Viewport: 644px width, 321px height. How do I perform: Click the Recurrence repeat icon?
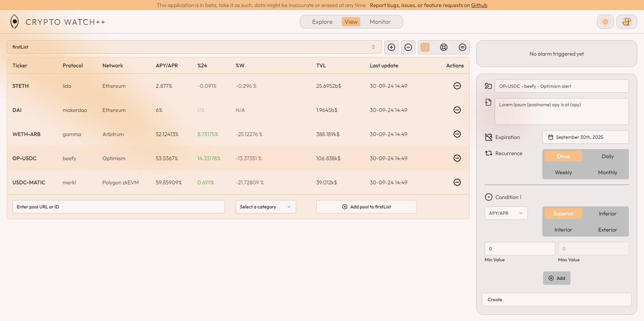pyautogui.click(x=488, y=153)
